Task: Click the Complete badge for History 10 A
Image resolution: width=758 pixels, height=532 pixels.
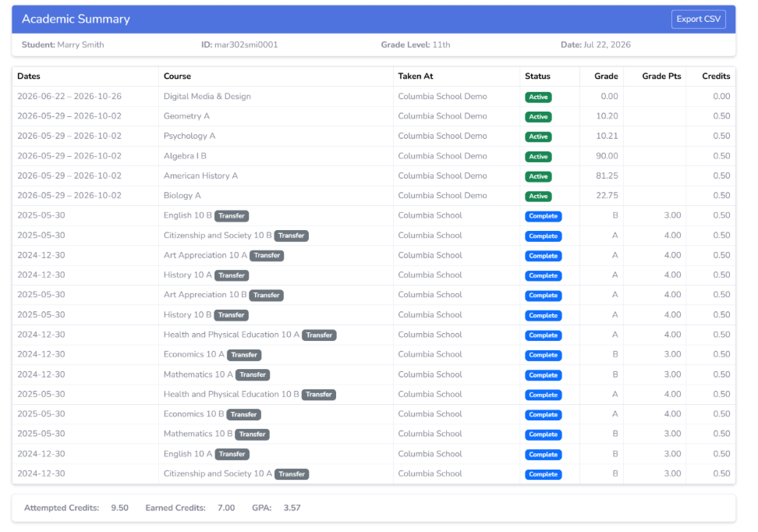Action: pos(544,275)
